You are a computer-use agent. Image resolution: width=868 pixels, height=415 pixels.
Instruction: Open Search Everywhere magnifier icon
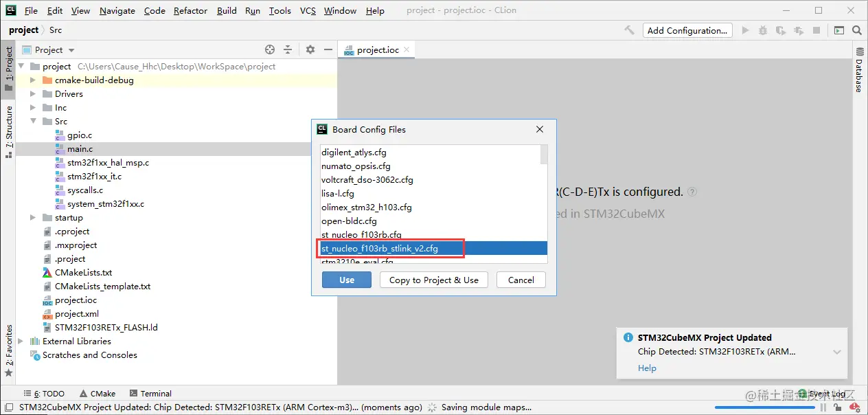pos(857,30)
